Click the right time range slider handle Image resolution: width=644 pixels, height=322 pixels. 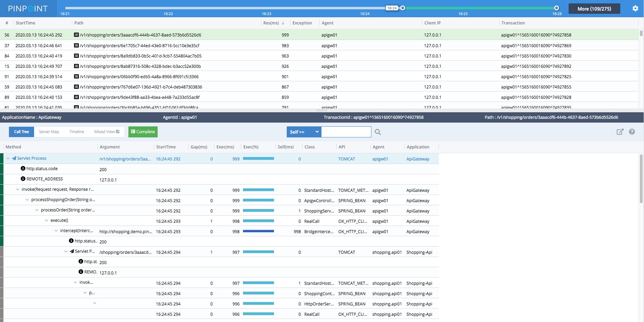click(x=557, y=8)
